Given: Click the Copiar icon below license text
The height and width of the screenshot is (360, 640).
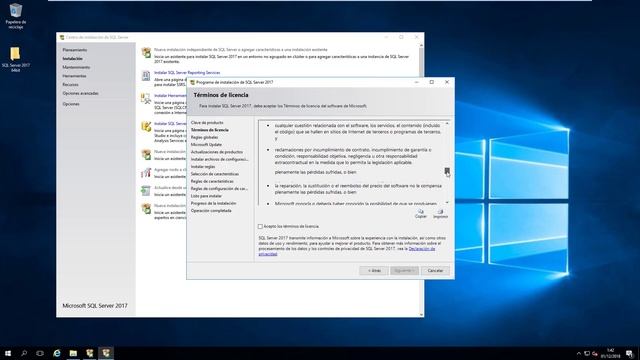Looking at the screenshot, I should pyautogui.click(x=420, y=213).
